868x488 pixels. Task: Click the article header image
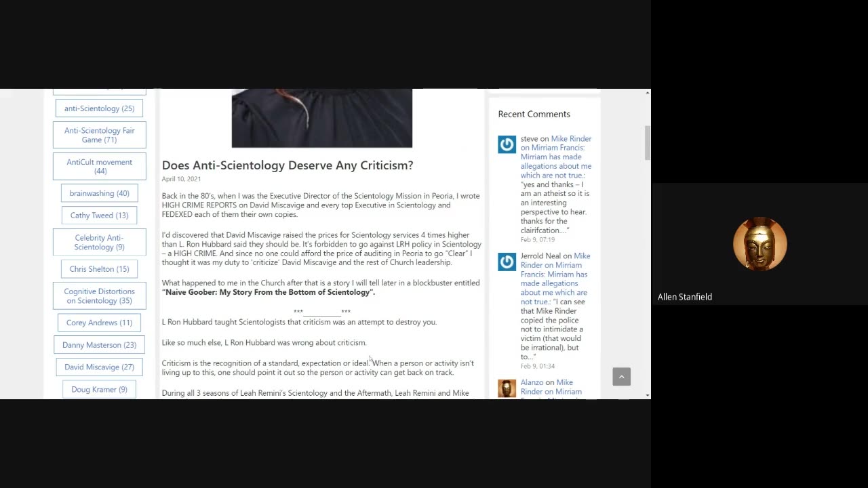point(322,118)
